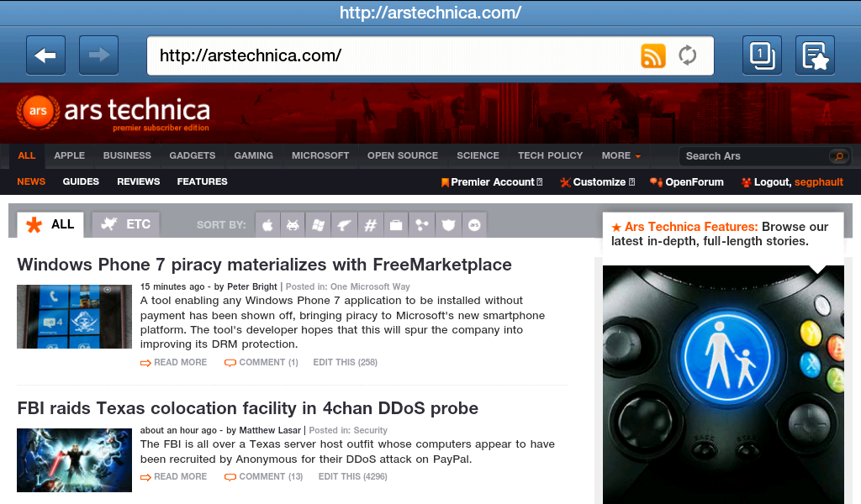Viewport: 861px width, 504px height.
Task: Select FEATURES in the secondary navigation
Action: 202,181
